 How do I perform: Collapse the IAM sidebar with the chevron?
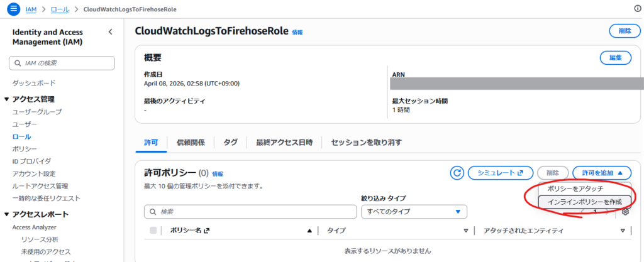click(x=111, y=32)
